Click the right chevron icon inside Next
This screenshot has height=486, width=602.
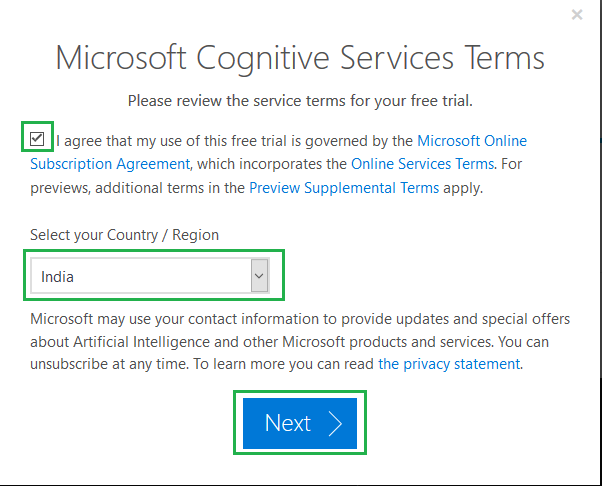pos(335,424)
